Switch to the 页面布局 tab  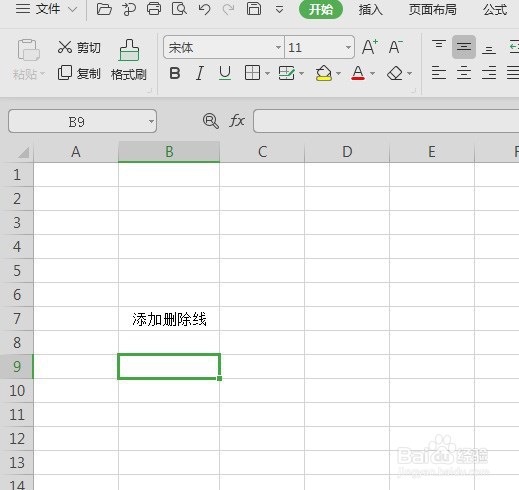pyautogui.click(x=432, y=10)
